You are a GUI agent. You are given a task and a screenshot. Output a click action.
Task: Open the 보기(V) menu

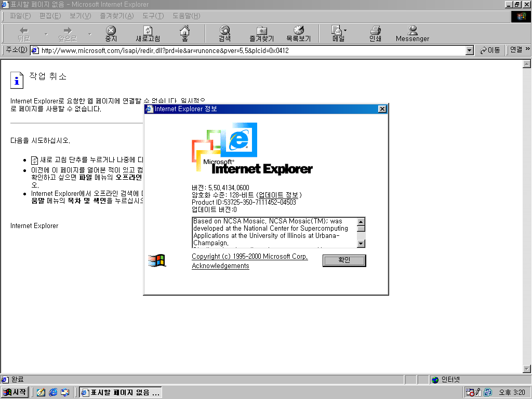pos(80,16)
